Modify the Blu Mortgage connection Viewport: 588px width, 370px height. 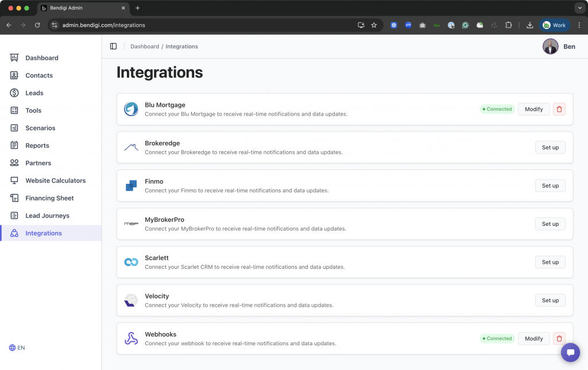pyautogui.click(x=533, y=109)
